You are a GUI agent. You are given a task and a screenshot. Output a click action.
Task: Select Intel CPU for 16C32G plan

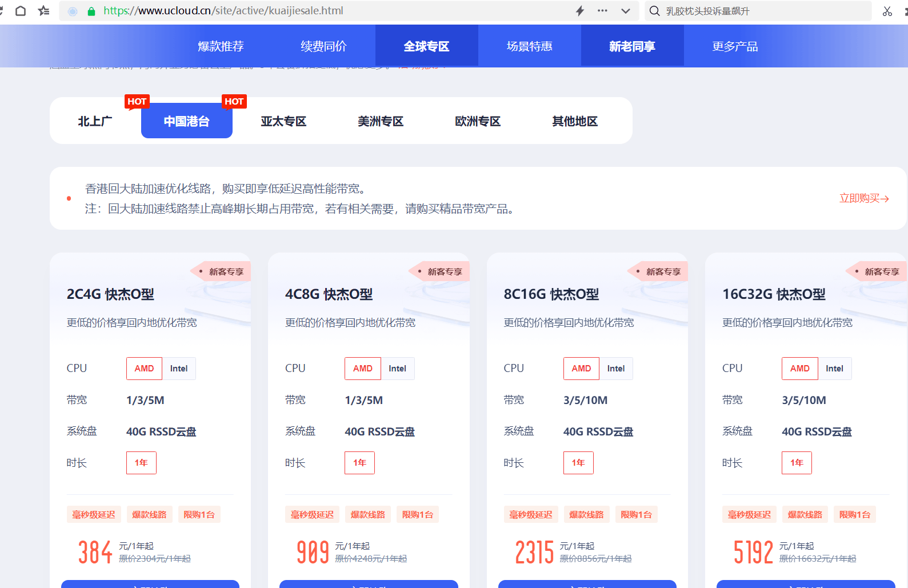(834, 369)
